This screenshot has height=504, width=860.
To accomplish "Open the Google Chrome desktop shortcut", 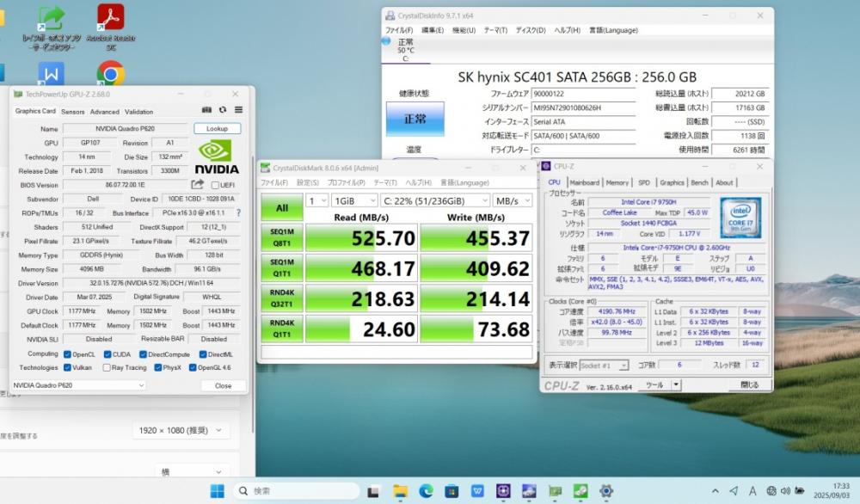I will click(111, 73).
